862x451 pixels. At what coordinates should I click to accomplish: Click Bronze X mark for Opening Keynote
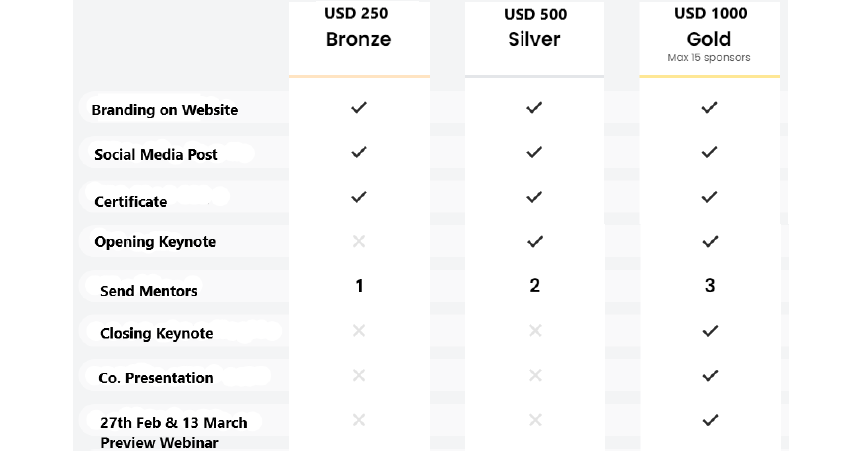(x=359, y=241)
